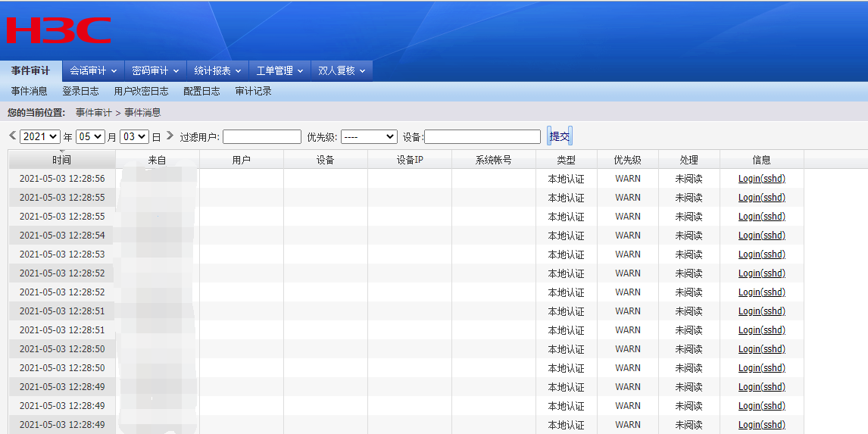Go to previous day arrow

(x=12, y=136)
